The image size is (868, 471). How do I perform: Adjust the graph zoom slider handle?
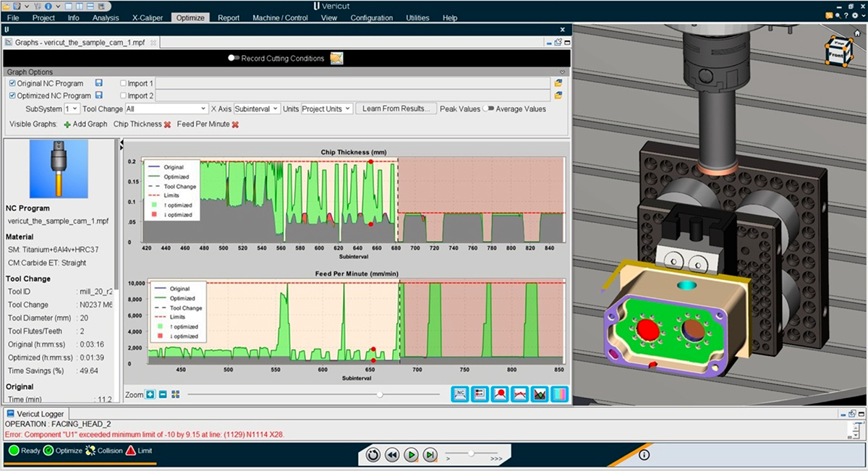pyautogui.click(x=380, y=394)
